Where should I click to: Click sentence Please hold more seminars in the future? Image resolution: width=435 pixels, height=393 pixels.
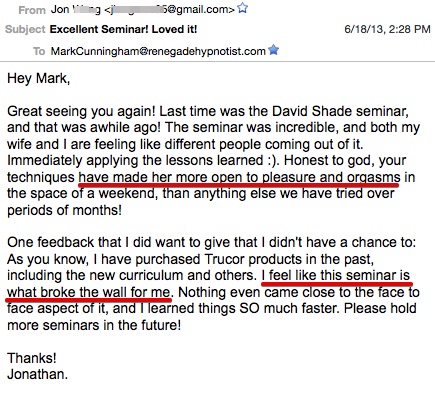(x=212, y=317)
